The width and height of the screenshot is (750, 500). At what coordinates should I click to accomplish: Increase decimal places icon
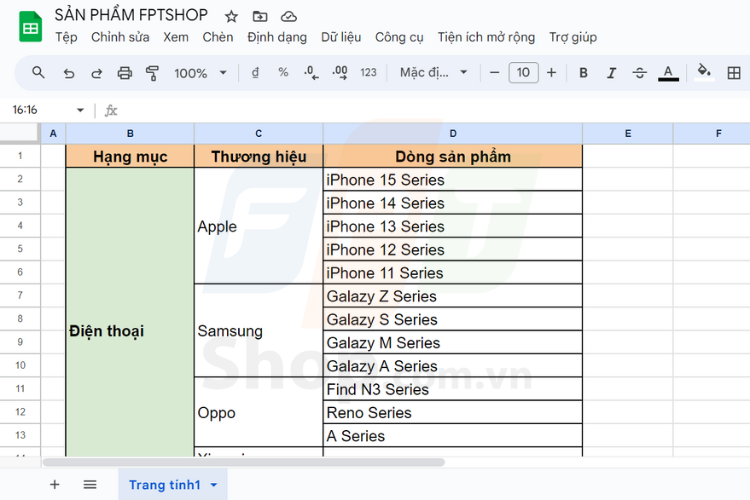pyautogui.click(x=340, y=73)
